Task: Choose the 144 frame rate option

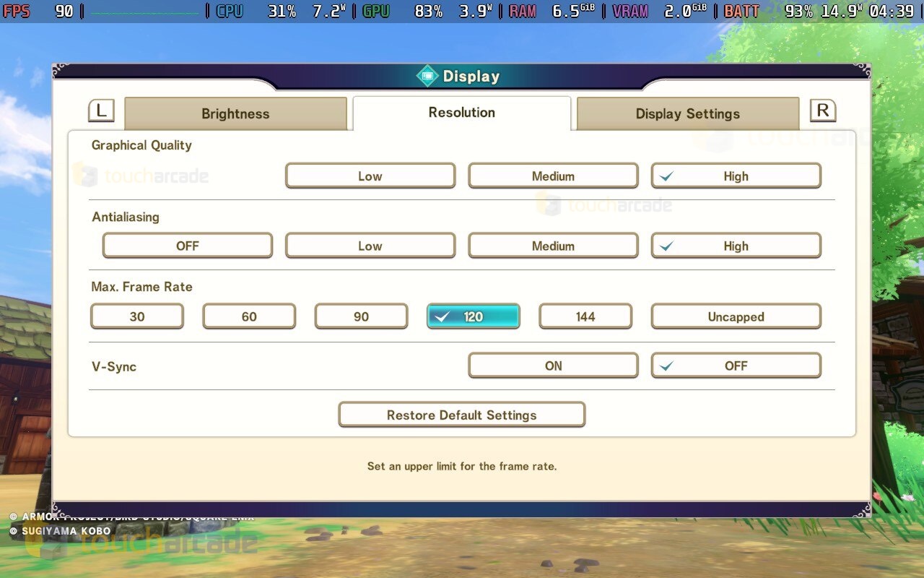Action: tap(585, 316)
